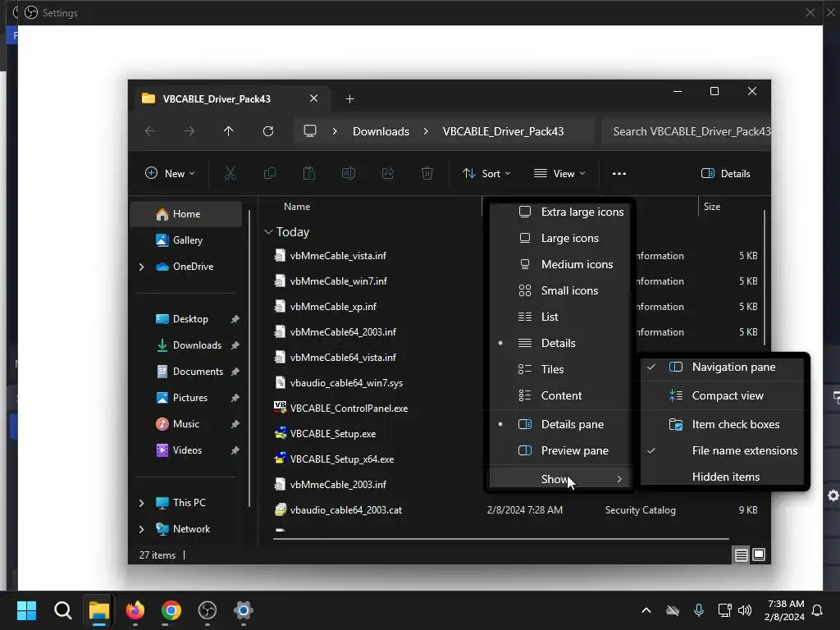Screen dimensions: 840x630
Task: Click the View dropdown button
Action: 559,174
